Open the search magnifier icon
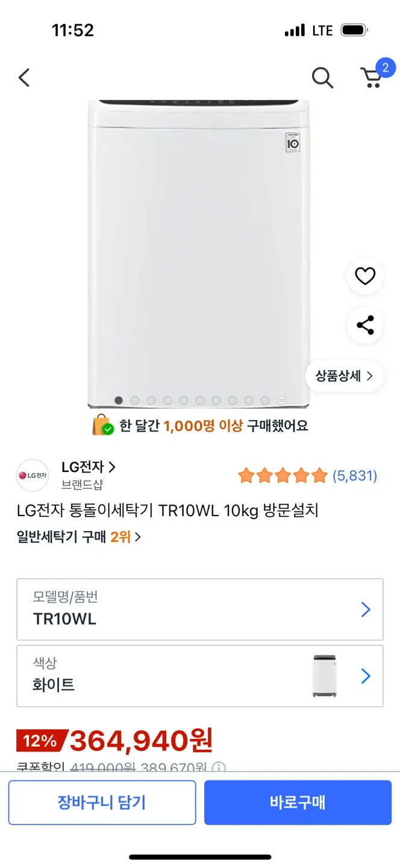Viewport: 400px width, 868px height. [x=322, y=78]
